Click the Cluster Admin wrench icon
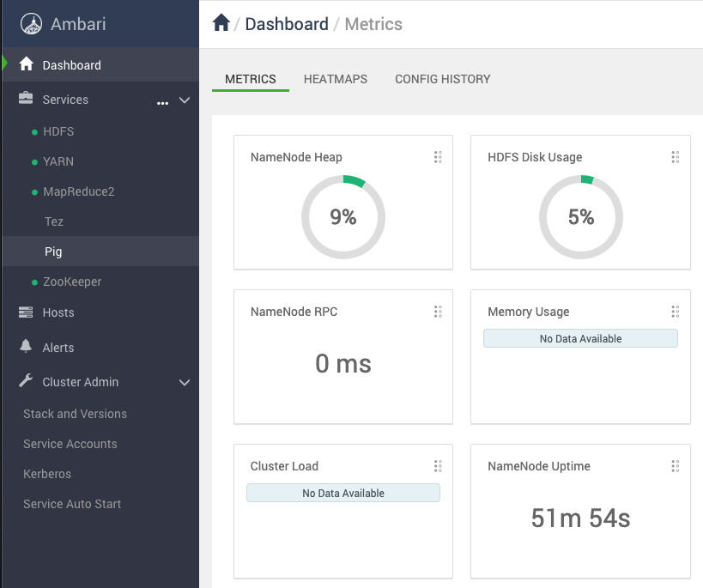The image size is (703, 588). point(26,382)
